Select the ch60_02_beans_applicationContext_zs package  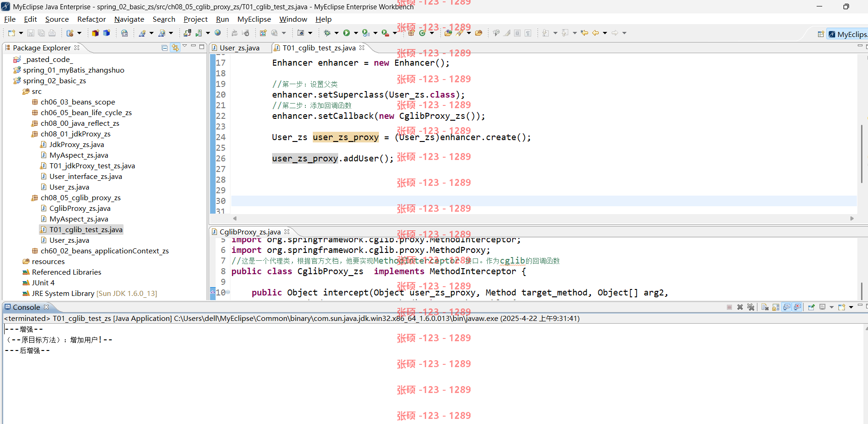pos(105,251)
